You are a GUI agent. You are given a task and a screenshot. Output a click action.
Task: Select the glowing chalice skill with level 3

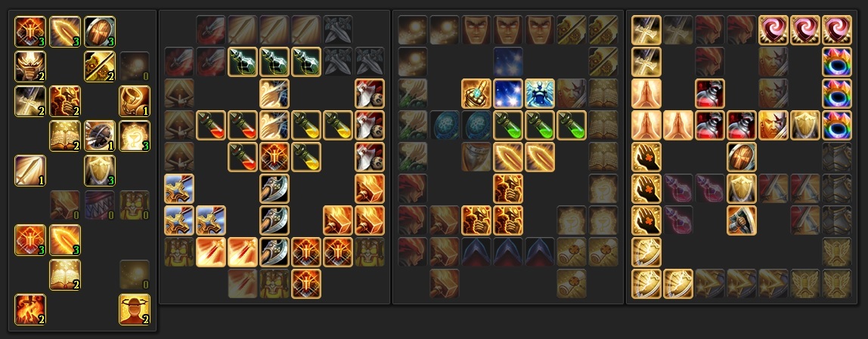click(x=135, y=135)
